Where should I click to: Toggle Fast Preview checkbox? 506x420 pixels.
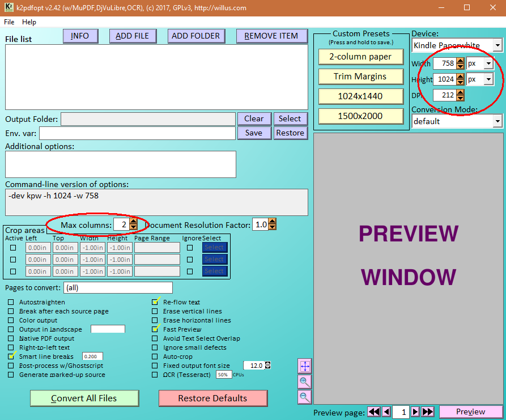click(155, 329)
